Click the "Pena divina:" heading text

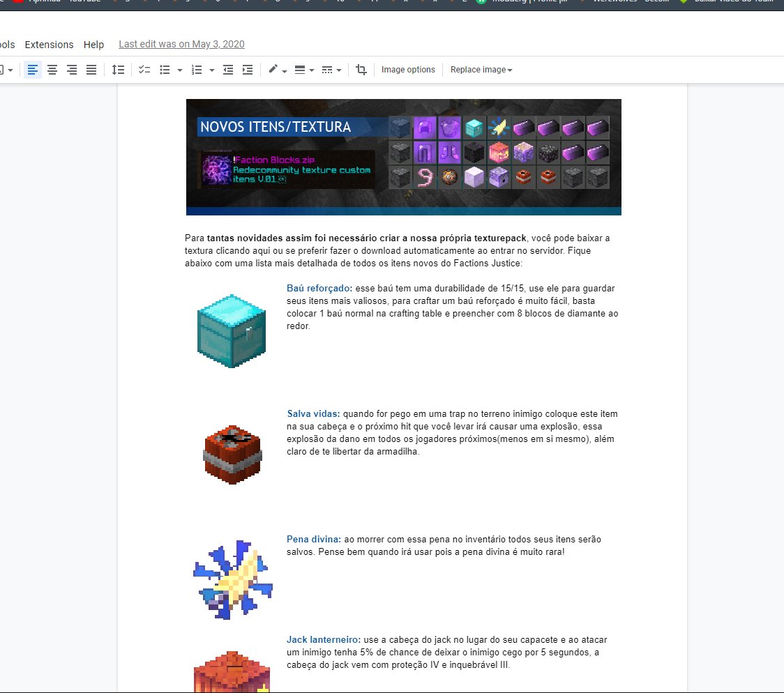[x=313, y=539]
